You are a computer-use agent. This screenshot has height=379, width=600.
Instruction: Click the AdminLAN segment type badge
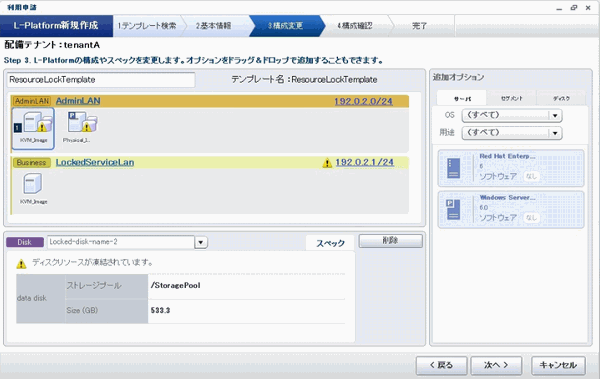tap(32, 101)
